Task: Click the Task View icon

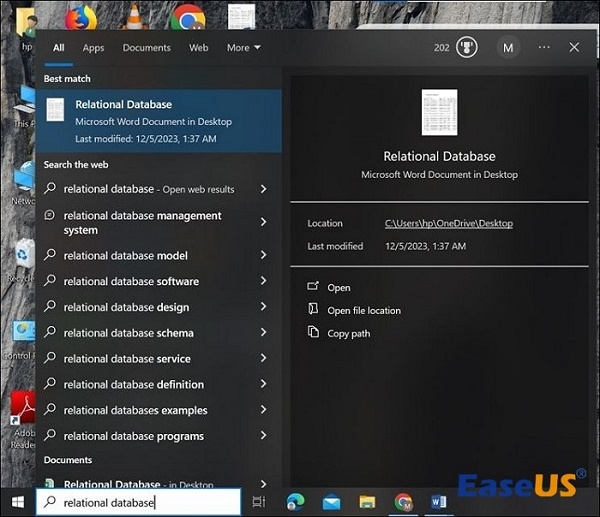Action: tap(259, 502)
